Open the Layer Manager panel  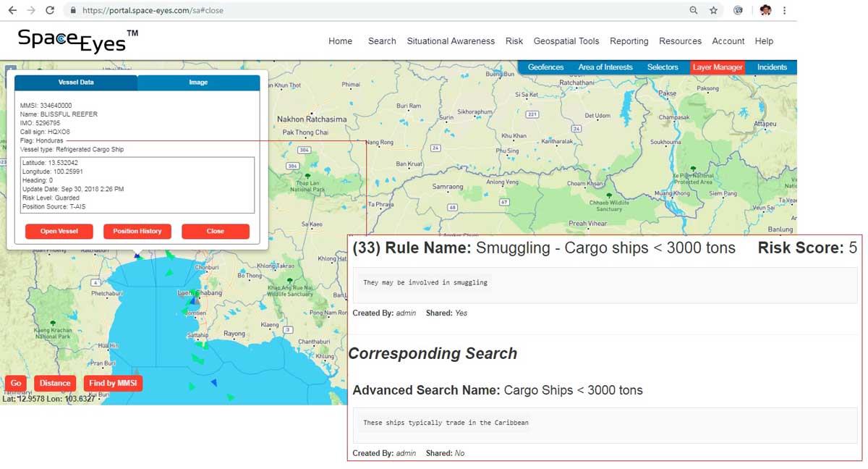[x=717, y=67]
